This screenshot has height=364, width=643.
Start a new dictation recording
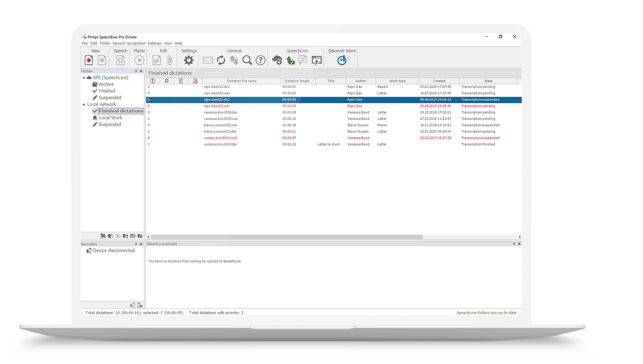click(88, 60)
